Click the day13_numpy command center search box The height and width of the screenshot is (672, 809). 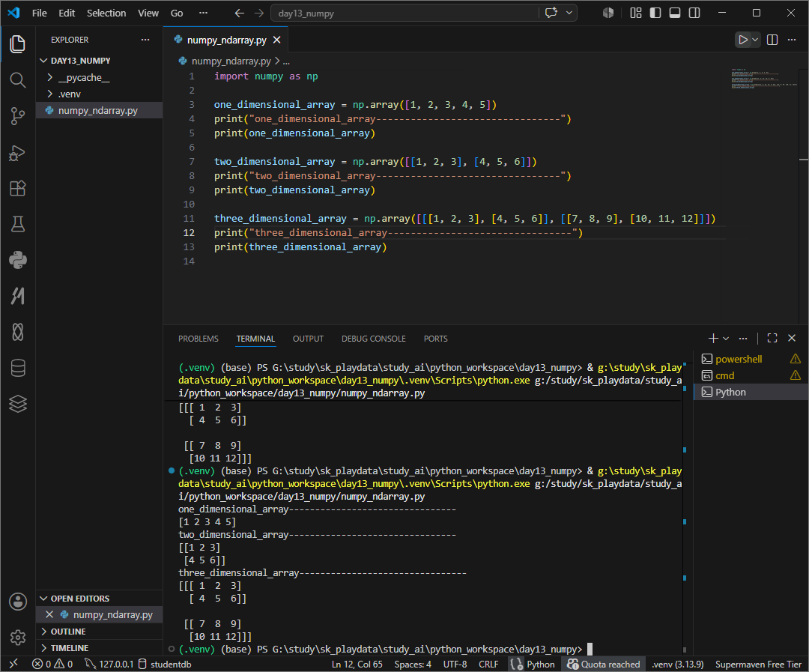tap(405, 13)
